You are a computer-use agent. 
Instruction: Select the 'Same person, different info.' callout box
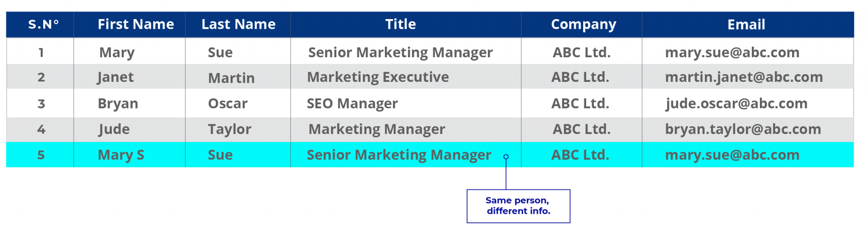tap(518, 206)
